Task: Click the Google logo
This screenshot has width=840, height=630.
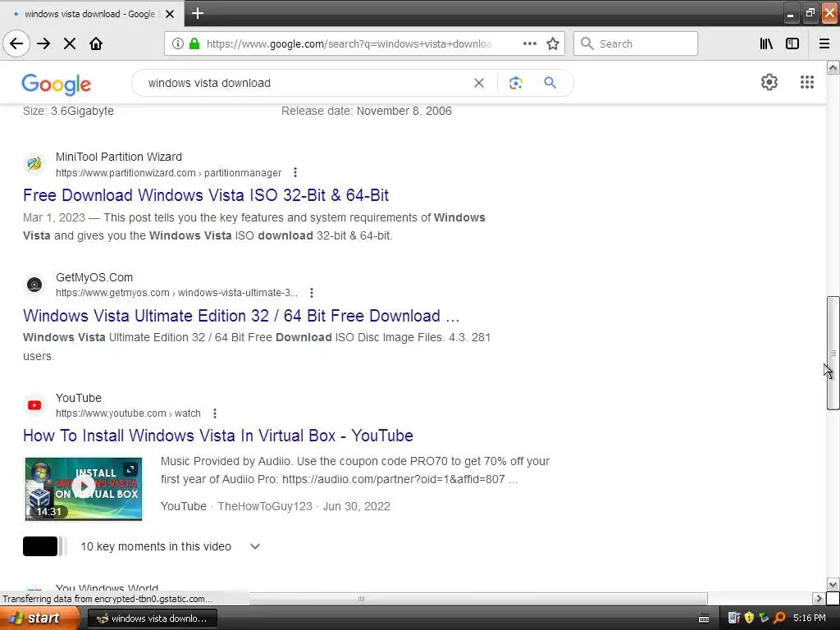Action: click(x=57, y=84)
